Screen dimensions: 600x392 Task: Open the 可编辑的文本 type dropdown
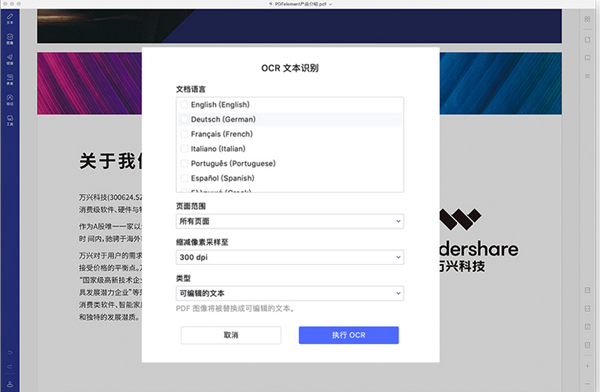pos(290,293)
